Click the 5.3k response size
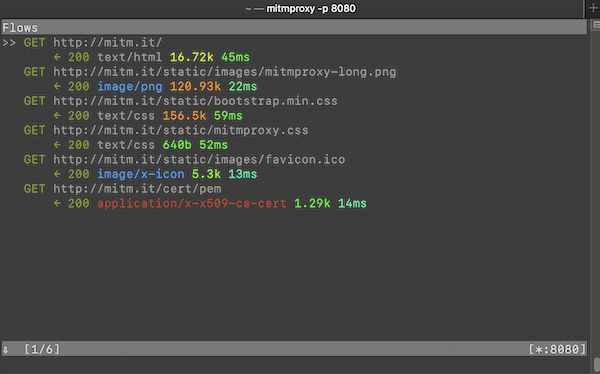 point(206,174)
